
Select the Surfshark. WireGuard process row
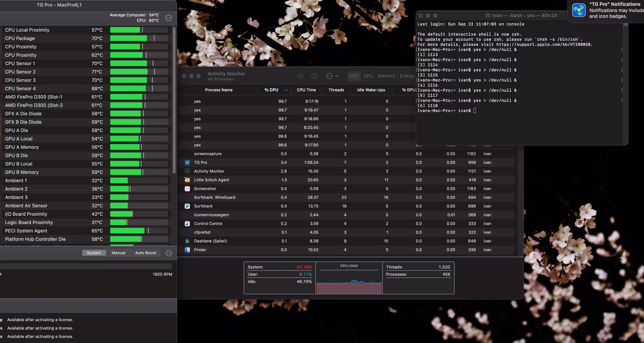[347, 198]
